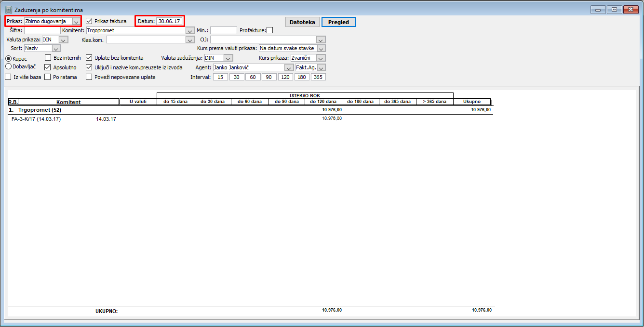Click the Datoteka button
Screen dimensions: 644x327
point(303,22)
